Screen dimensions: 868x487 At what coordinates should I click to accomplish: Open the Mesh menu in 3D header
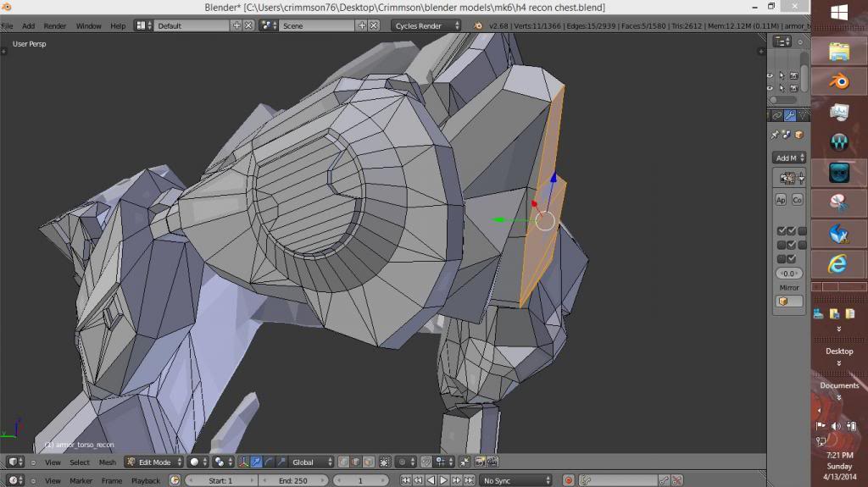[108, 462]
